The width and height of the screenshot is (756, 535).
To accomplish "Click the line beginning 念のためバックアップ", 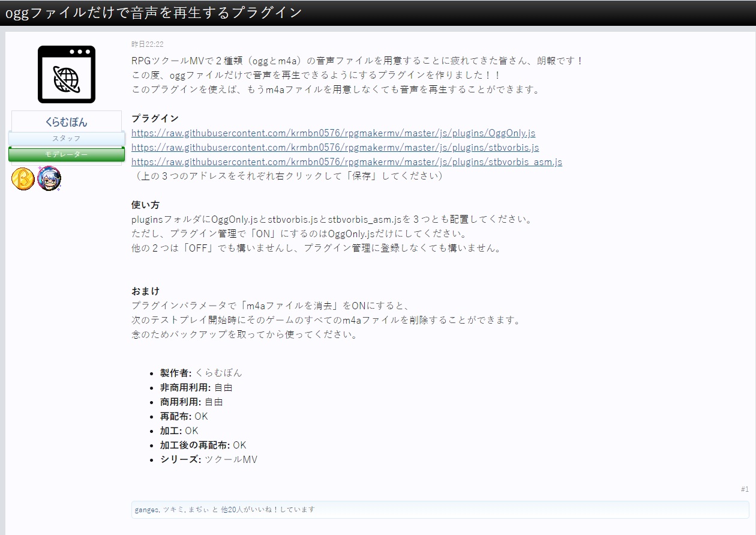I will point(245,334).
